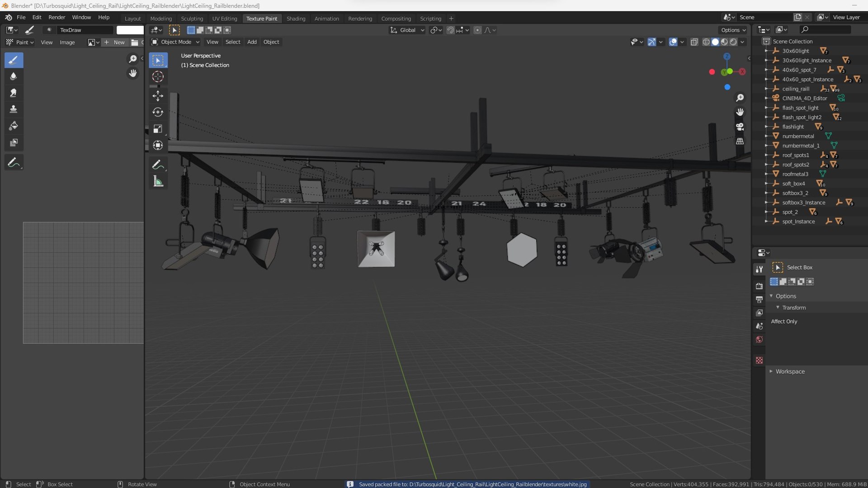This screenshot has width=868, height=488.
Task: Click the image editor zoom magnifier icon
Action: point(132,59)
